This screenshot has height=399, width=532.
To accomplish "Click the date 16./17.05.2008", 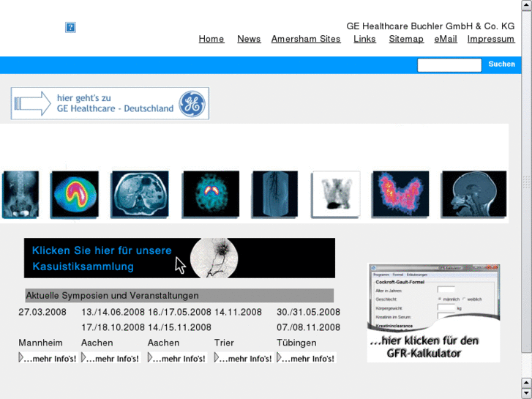I will [x=179, y=312].
